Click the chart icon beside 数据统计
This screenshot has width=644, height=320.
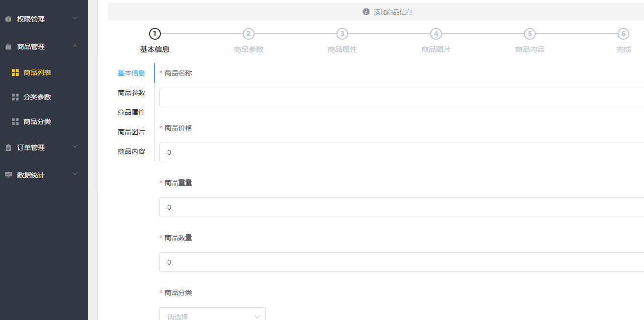(x=7, y=174)
